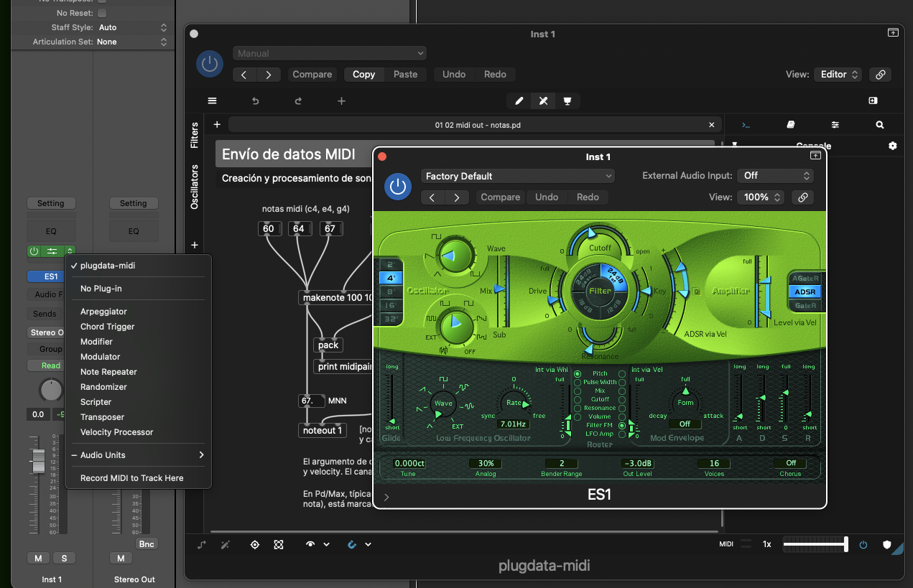Click plugdata link chain icon

[880, 74]
